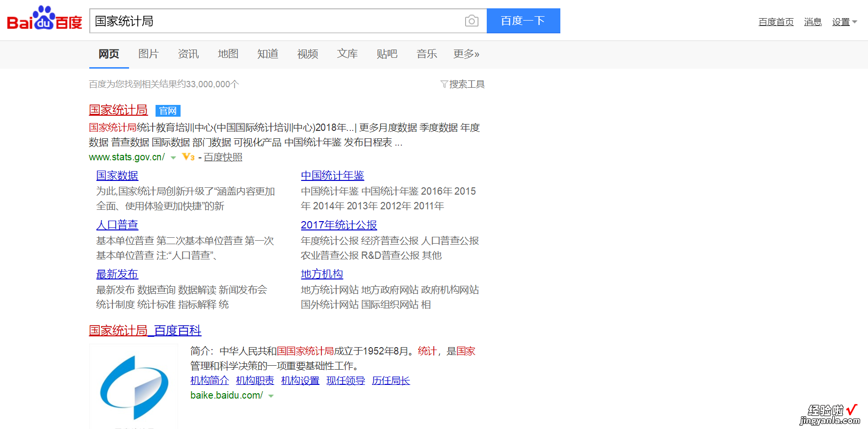Viewport: 868px width, 429px height.
Task: Switch to the 视频 tab
Action: [x=308, y=54]
